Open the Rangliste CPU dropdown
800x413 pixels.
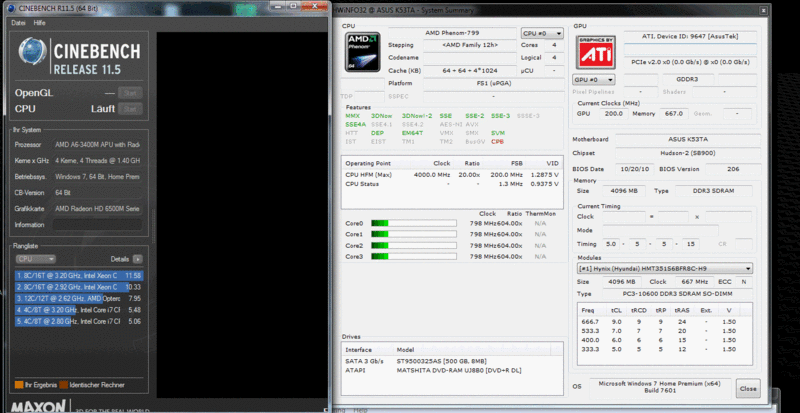pyautogui.click(x=36, y=259)
